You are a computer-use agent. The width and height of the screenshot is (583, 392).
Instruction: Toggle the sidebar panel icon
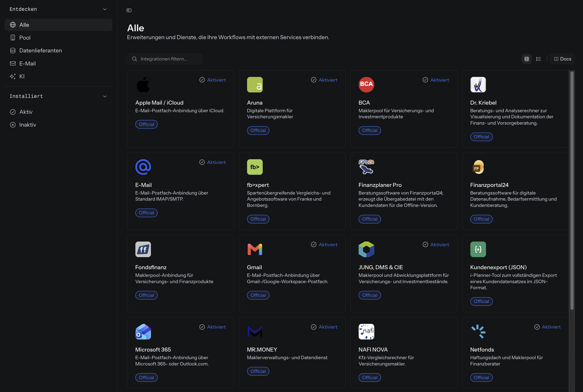129,10
